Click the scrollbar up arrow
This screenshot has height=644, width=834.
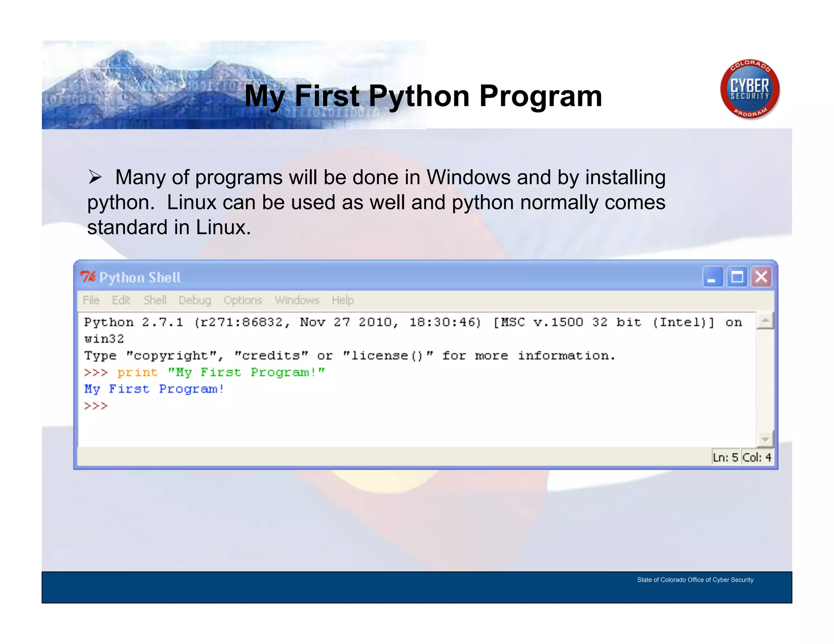click(x=765, y=321)
